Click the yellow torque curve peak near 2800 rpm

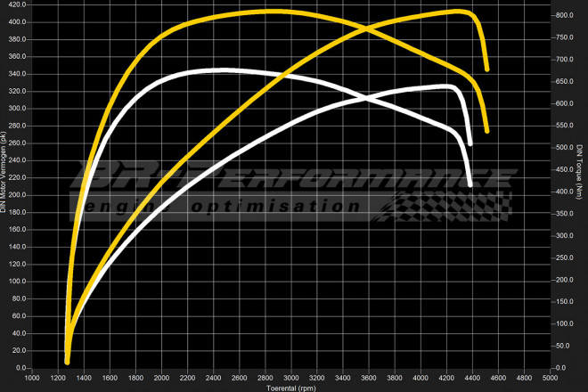(267, 12)
